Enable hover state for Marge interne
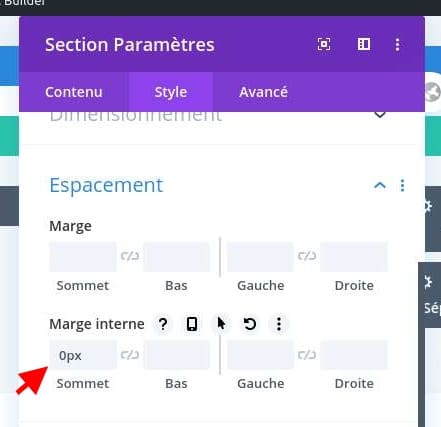 coord(221,324)
